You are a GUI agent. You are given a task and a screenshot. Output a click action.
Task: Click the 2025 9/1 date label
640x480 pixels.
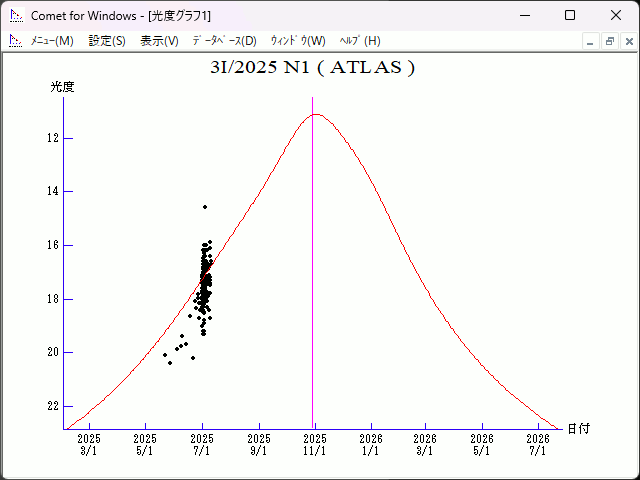pos(259,445)
